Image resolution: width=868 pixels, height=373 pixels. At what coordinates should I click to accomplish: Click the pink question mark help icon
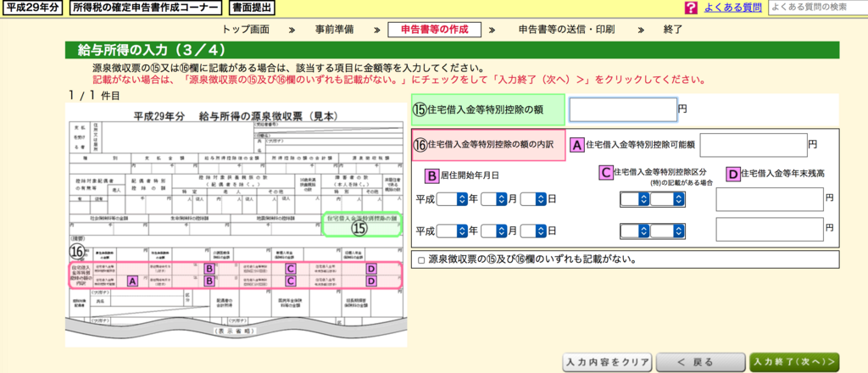tap(691, 8)
